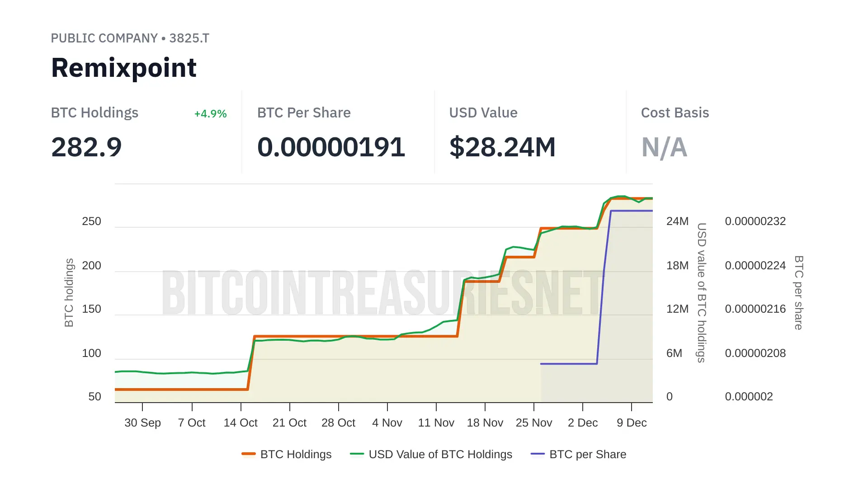Select the 0.00000191 BTC Per Share value
The image size is (868, 488).
(331, 147)
